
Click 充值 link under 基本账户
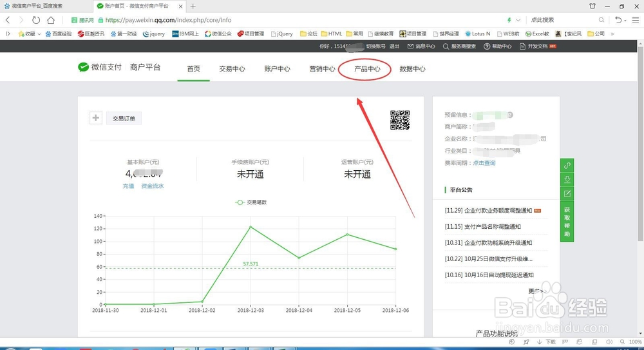click(128, 186)
